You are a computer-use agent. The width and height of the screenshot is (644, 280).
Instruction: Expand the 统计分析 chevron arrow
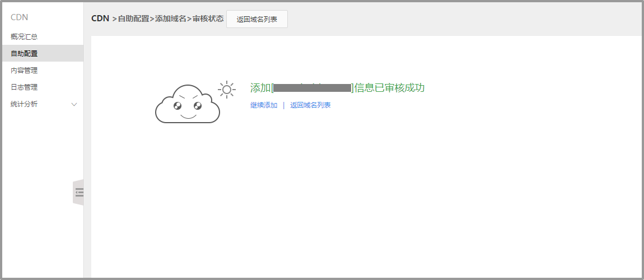[x=74, y=105]
